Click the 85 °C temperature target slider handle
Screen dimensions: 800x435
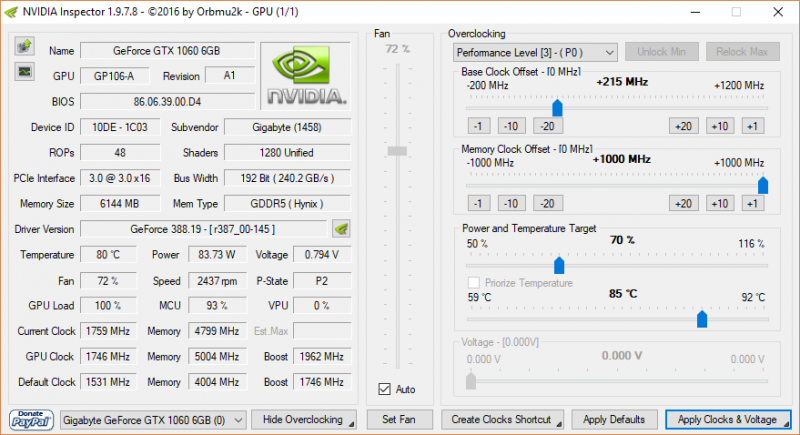702,319
